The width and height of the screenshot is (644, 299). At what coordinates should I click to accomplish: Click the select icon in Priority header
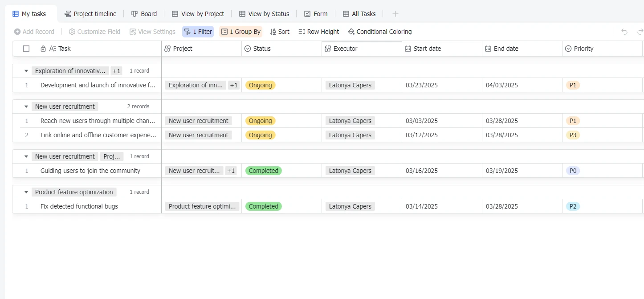click(568, 49)
